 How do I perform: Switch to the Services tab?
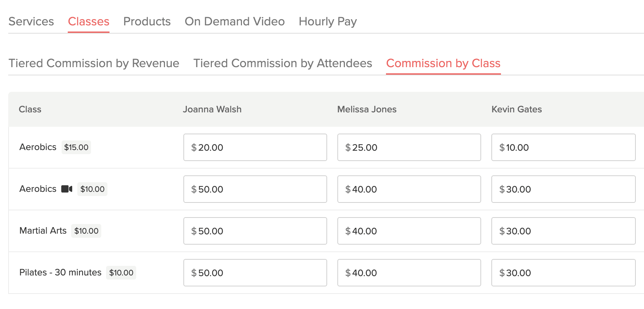click(x=31, y=21)
